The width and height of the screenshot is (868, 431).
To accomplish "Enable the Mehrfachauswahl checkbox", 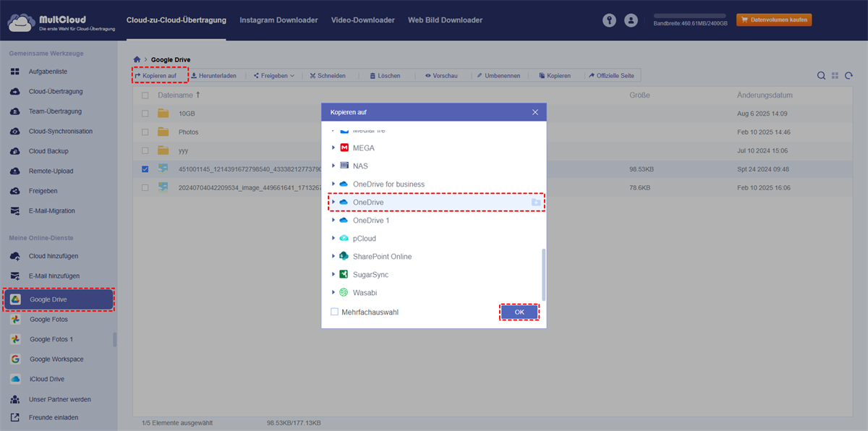I will click(x=334, y=312).
